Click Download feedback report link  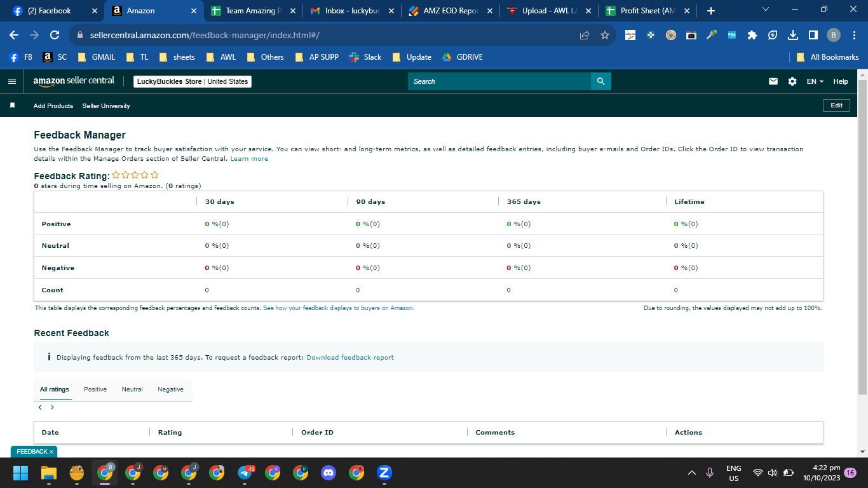pyautogui.click(x=350, y=358)
